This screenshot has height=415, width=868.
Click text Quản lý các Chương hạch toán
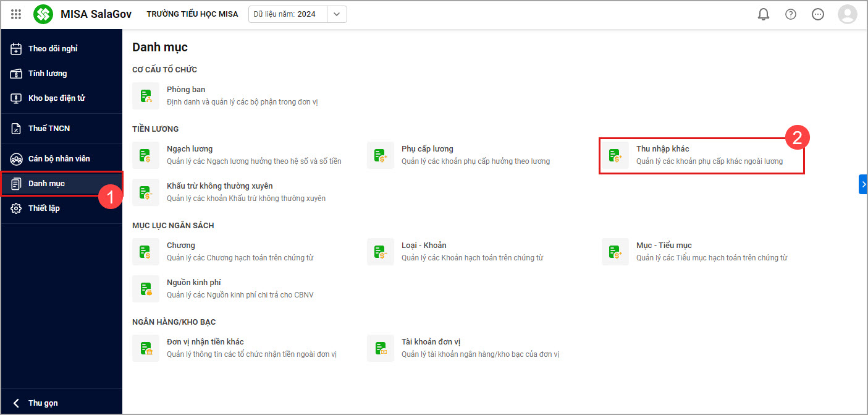click(240, 258)
